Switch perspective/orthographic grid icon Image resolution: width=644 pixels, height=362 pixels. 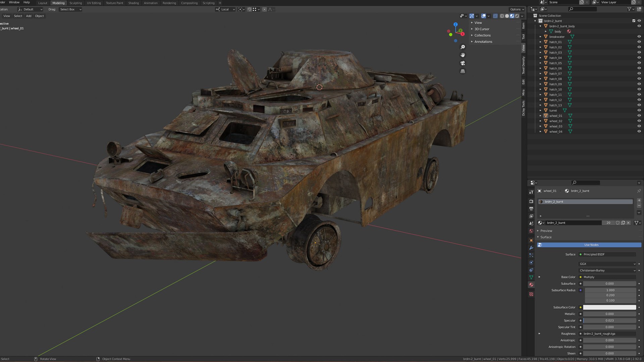pyautogui.click(x=463, y=71)
